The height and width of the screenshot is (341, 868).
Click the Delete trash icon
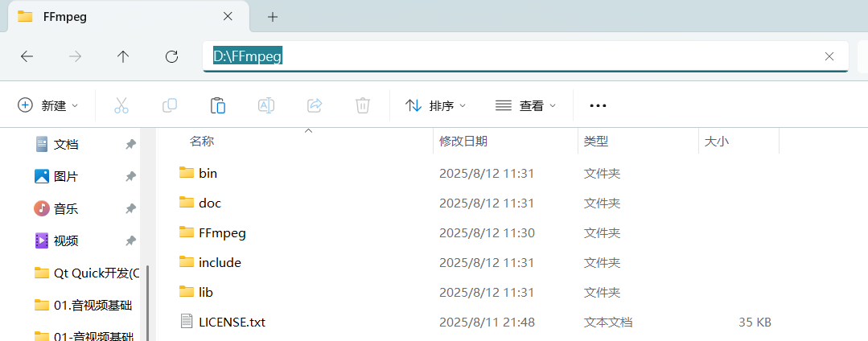pyautogui.click(x=363, y=105)
